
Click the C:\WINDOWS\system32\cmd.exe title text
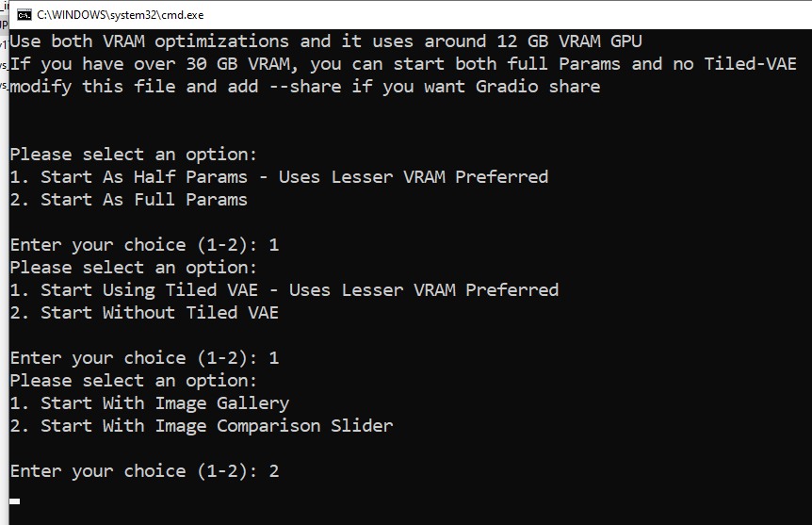coord(120,15)
